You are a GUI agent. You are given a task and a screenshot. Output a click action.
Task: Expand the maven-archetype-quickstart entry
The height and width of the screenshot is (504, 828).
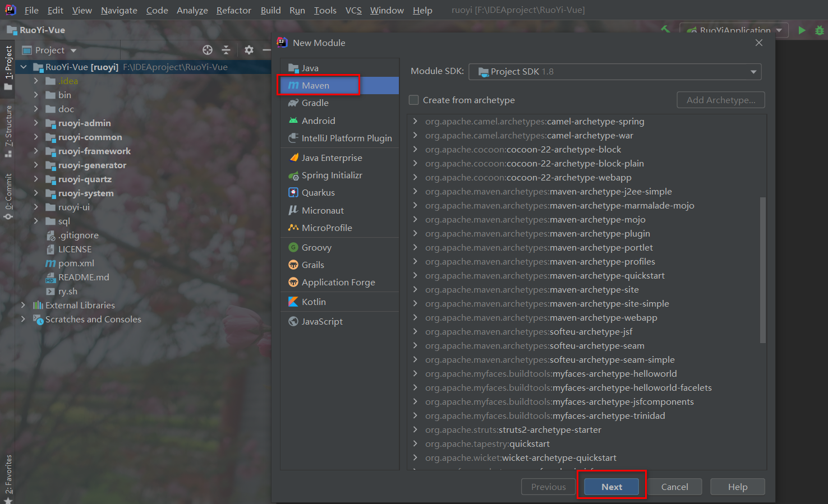415,275
